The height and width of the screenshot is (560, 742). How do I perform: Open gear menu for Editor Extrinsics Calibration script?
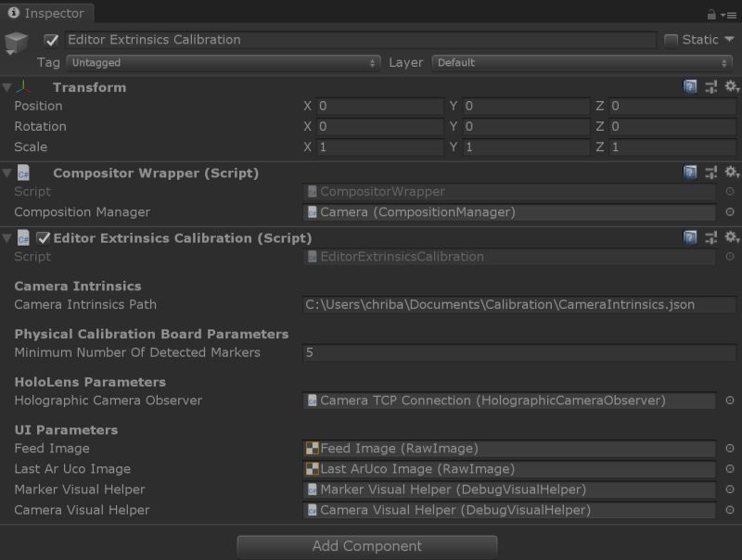pyautogui.click(x=731, y=237)
